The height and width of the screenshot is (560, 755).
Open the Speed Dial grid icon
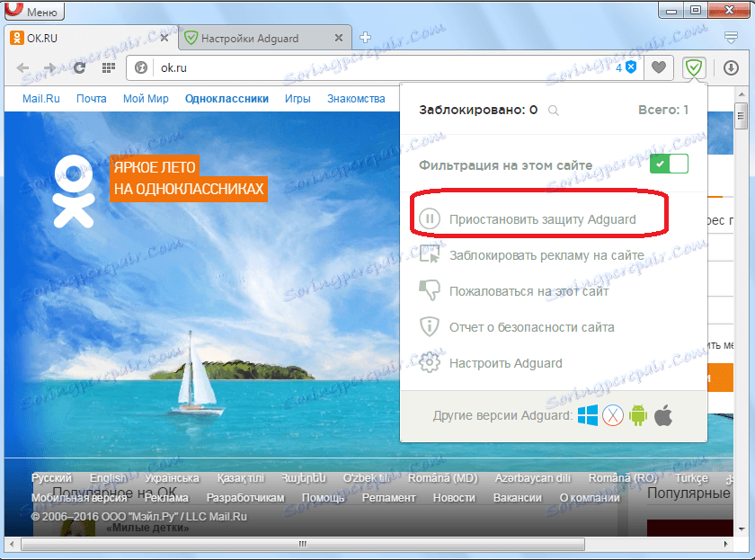click(x=109, y=68)
